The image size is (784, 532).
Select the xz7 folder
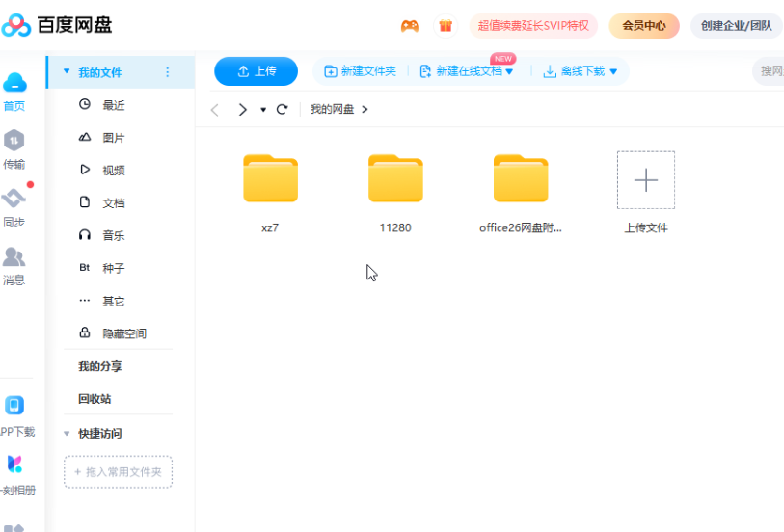[x=271, y=193]
